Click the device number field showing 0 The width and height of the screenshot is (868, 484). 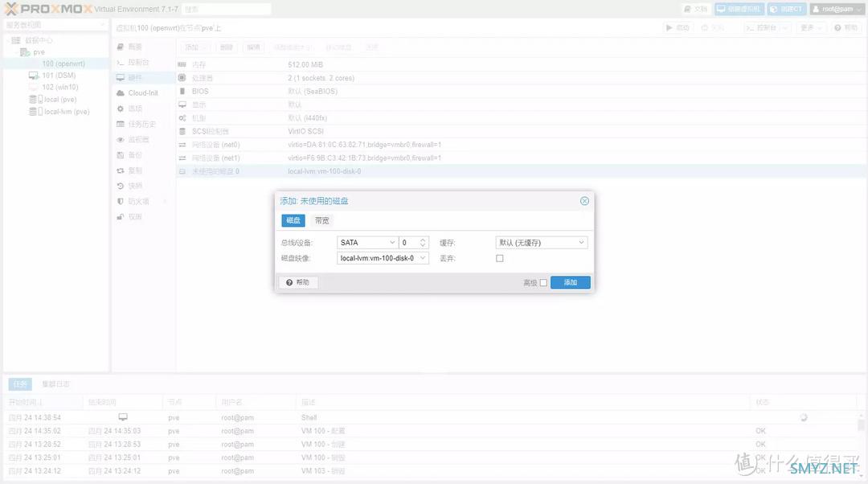[x=408, y=243]
